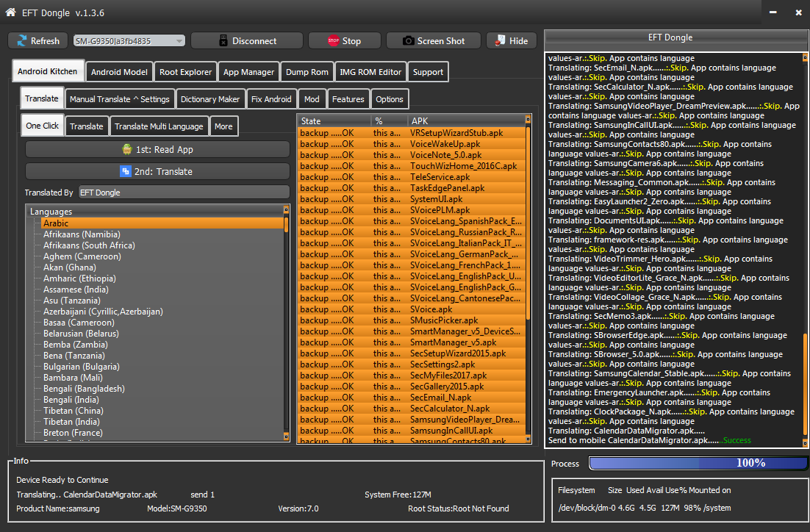Click the Process progress bar at 100%
Image resolution: width=810 pixels, height=532 pixels.
pyautogui.click(x=698, y=463)
